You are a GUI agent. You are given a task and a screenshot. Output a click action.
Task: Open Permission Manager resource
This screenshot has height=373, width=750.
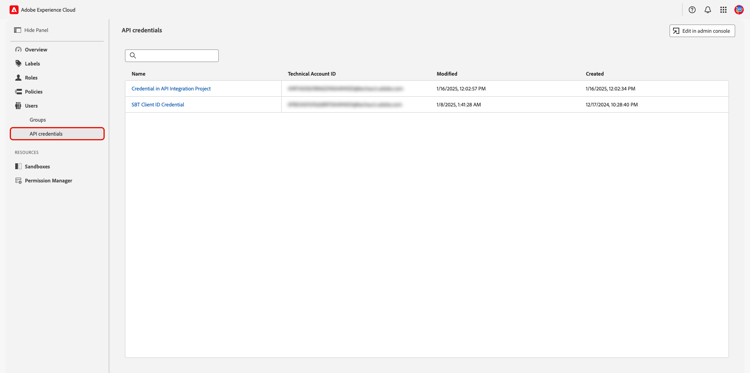(48, 181)
